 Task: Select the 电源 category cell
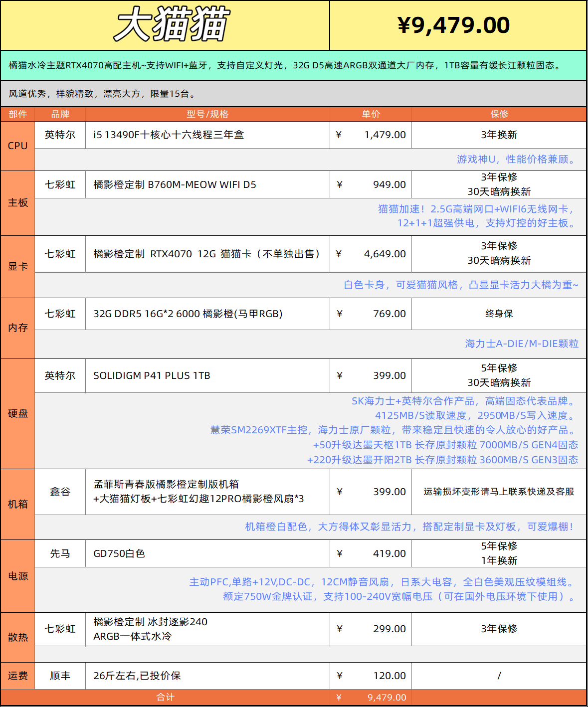[x=17, y=576]
